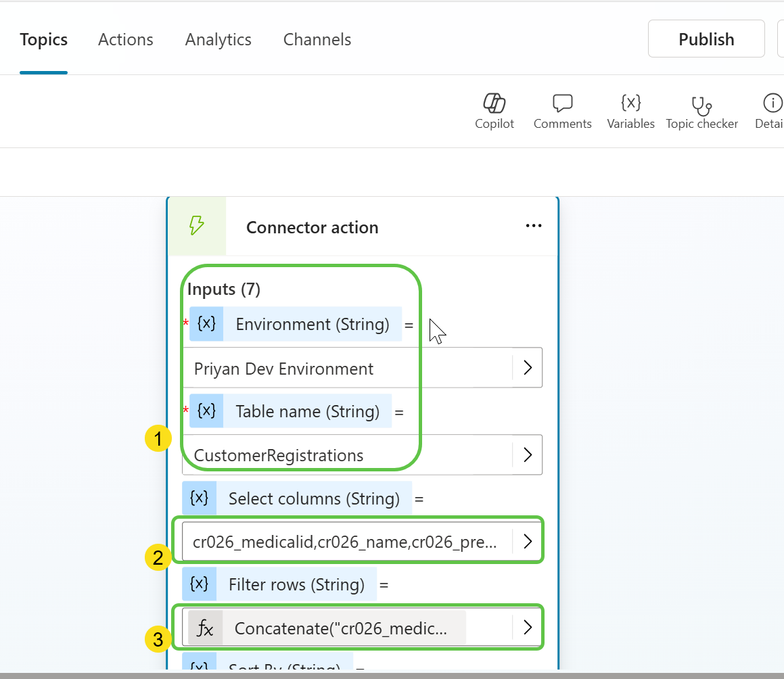
Task: Click the fx formula icon in Filter rows
Action: [x=205, y=628]
